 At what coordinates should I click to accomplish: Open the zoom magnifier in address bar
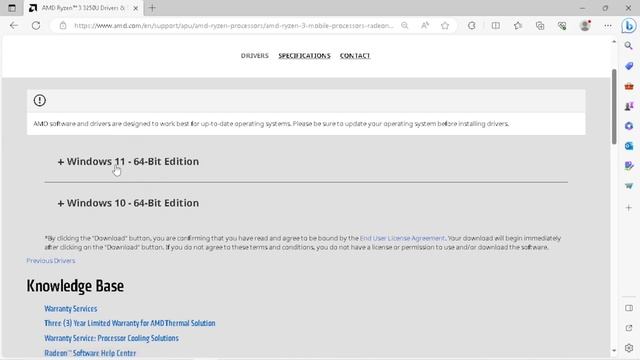[x=404, y=25]
